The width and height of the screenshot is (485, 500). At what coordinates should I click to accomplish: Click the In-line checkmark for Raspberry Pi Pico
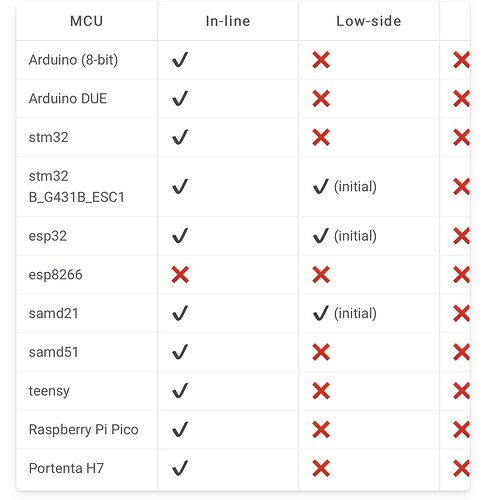tap(180, 429)
